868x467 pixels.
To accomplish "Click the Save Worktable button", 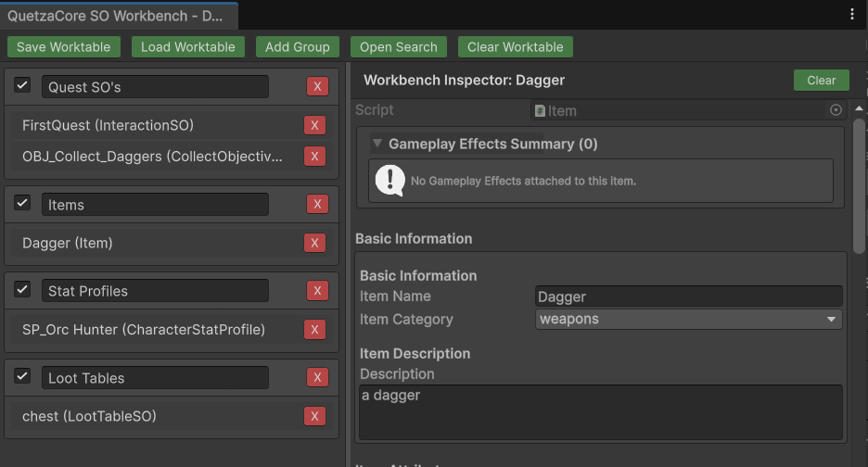I will coord(63,47).
